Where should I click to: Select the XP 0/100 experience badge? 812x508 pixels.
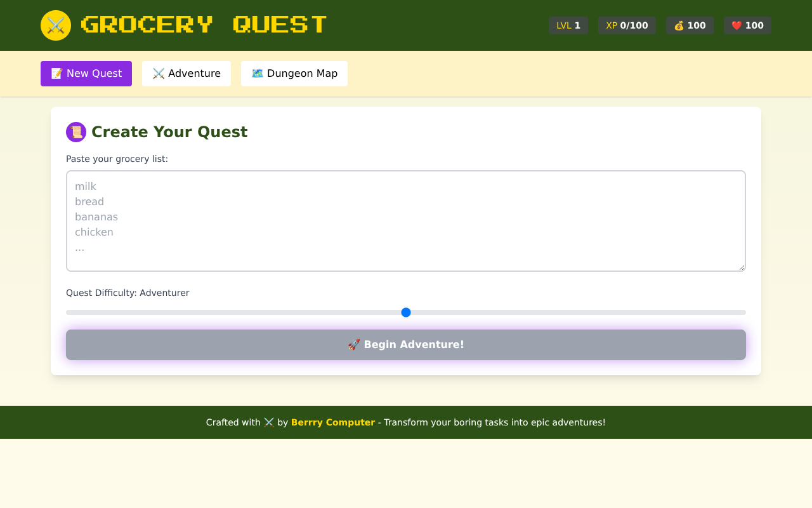point(627,25)
